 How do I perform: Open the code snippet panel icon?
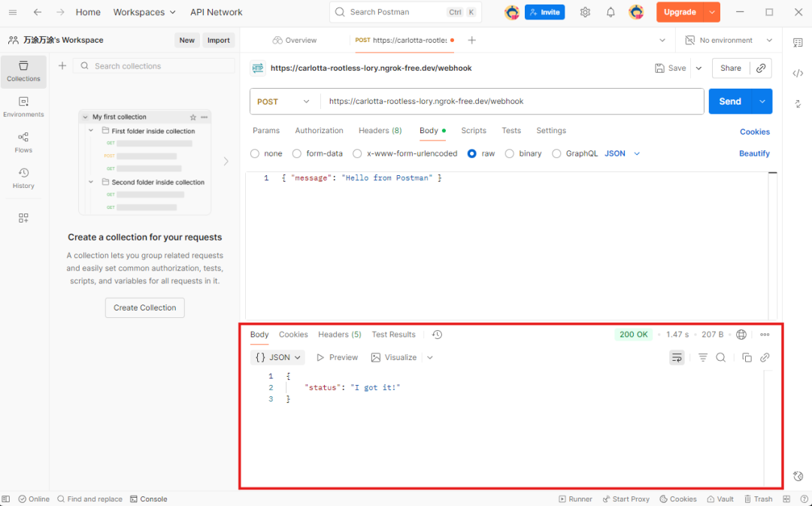(798, 73)
